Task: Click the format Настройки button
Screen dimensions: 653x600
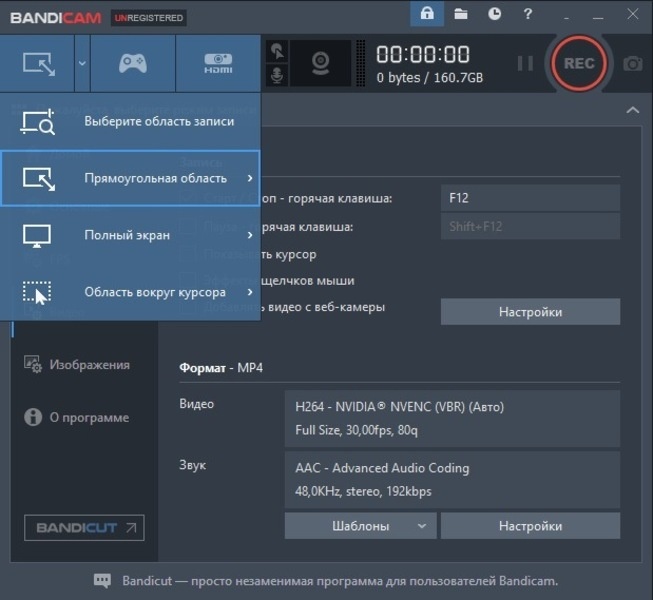Action: 530,526
